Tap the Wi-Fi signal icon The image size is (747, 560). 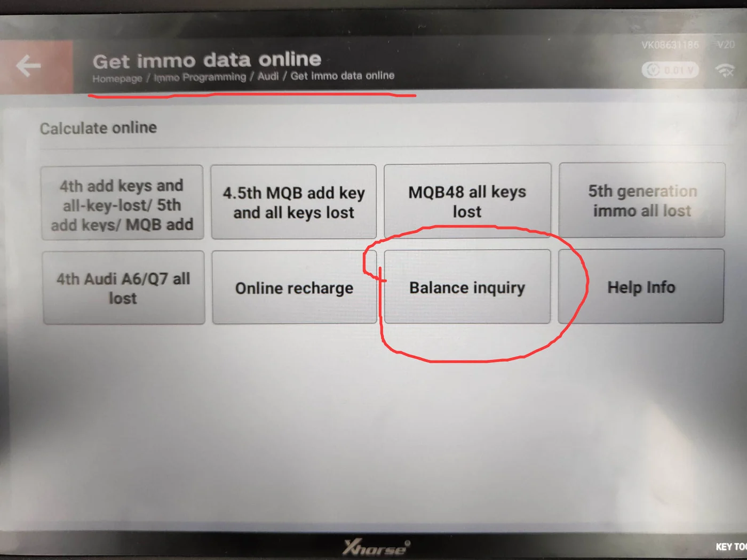725,70
